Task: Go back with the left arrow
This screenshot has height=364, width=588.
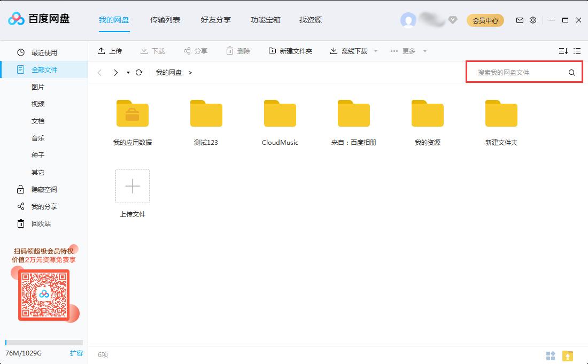Action: pos(100,72)
